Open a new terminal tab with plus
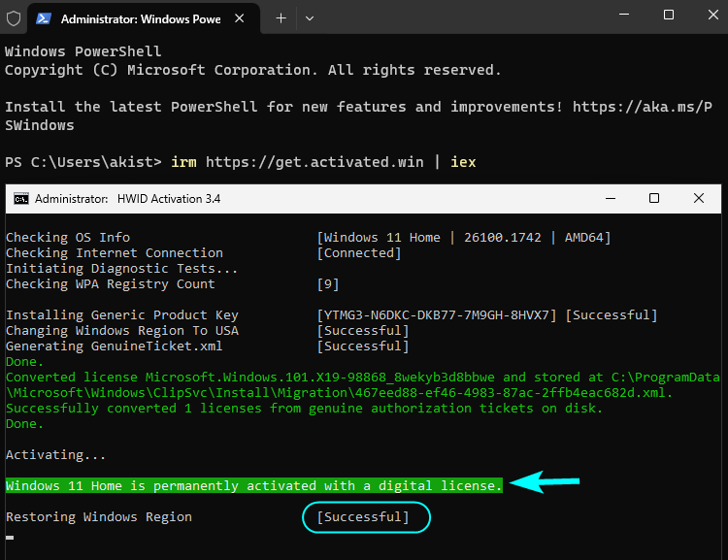Viewport: 728px width, 560px height. [x=281, y=18]
